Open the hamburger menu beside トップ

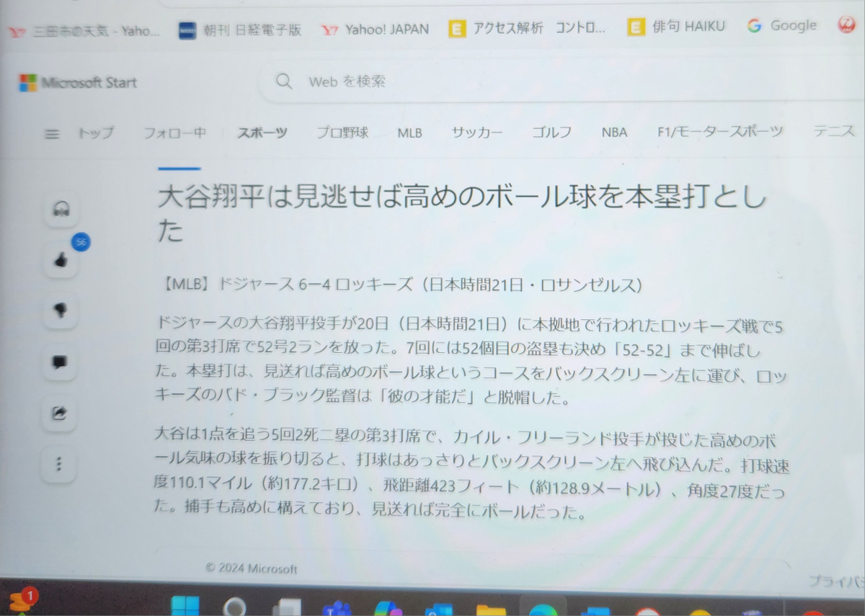point(52,133)
